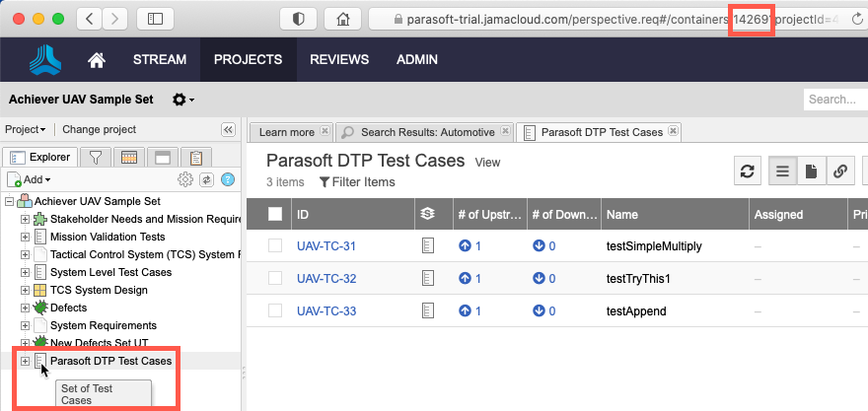Image resolution: width=868 pixels, height=411 pixels.
Task: Check the checkbox for UAV-TC-32
Action: pyautogui.click(x=275, y=278)
